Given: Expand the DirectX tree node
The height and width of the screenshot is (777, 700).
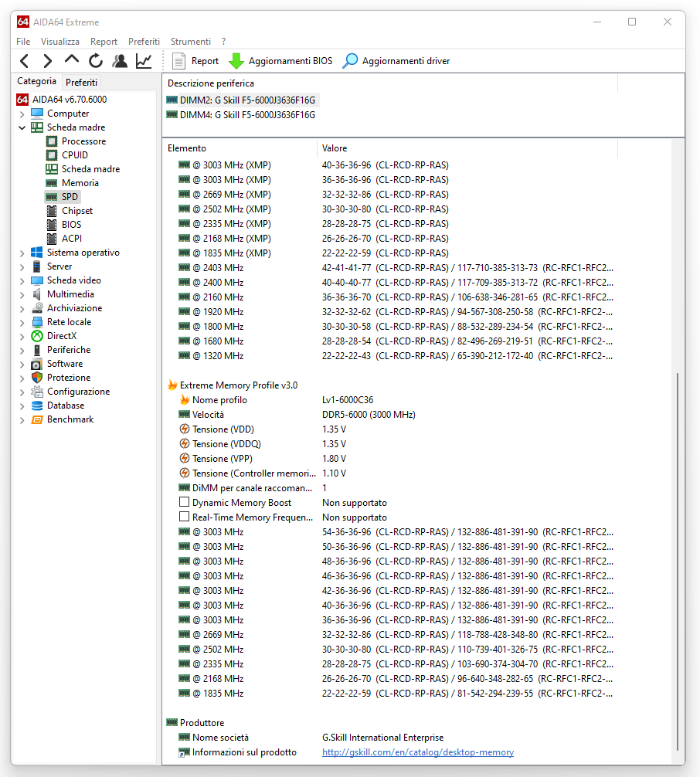Looking at the screenshot, I should click(x=22, y=336).
